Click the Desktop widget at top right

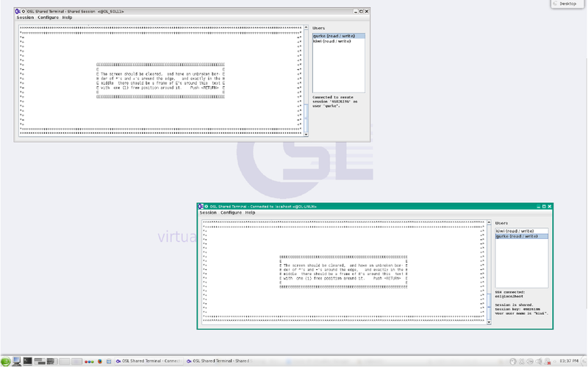[567, 4]
